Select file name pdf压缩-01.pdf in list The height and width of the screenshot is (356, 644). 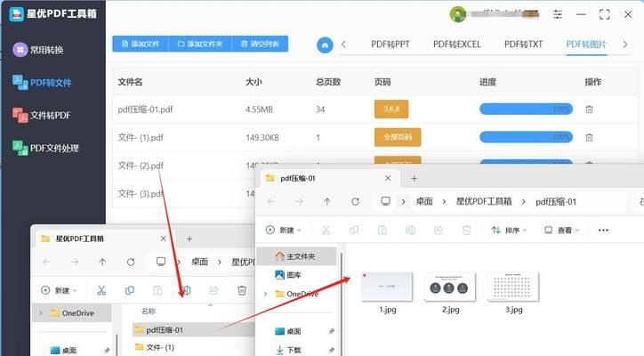[145, 109]
